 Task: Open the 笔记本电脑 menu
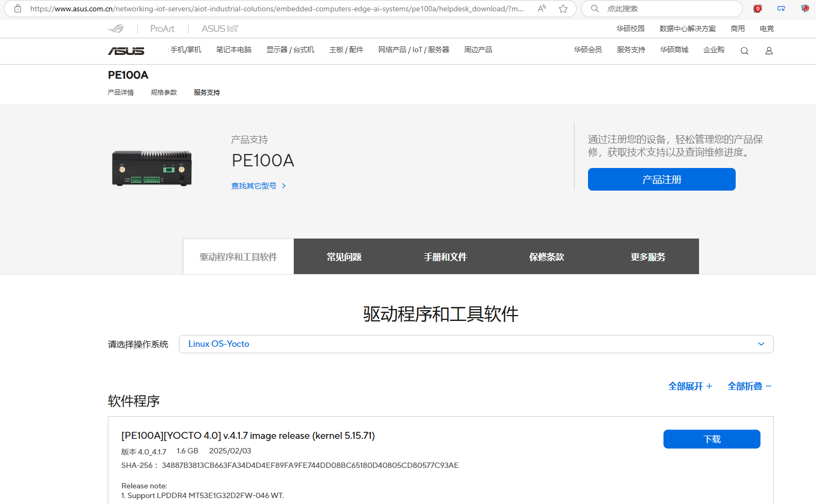[234, 50]
